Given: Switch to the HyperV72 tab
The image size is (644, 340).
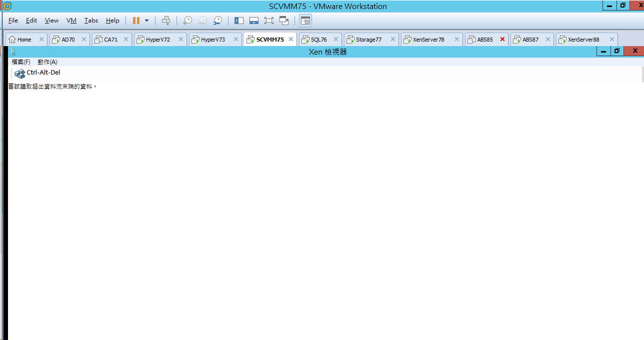Looking at the screenshot, I should (160, 40).
